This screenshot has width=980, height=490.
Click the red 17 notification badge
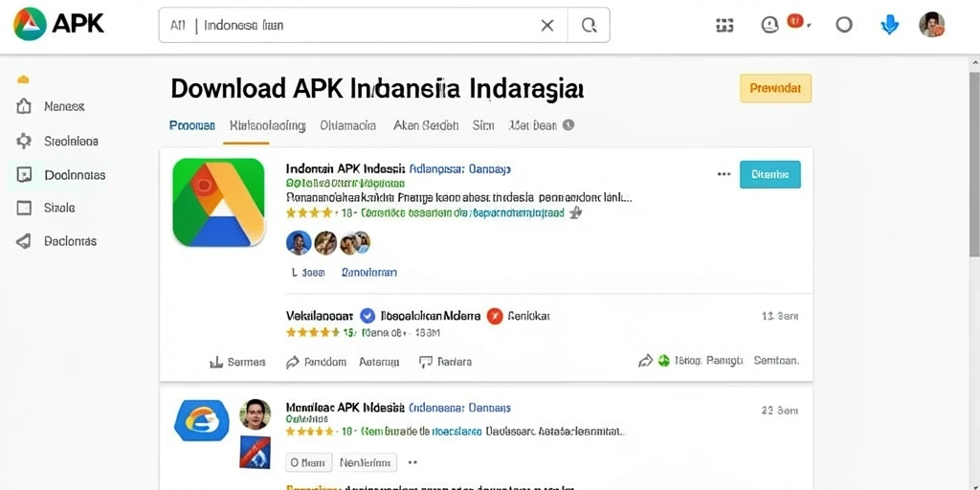[x=795, y=21]
